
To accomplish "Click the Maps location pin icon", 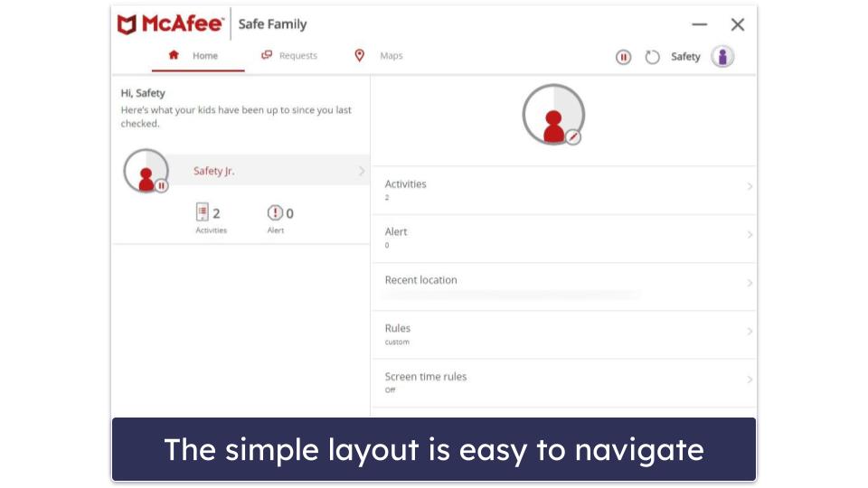I will click(359, 55).
